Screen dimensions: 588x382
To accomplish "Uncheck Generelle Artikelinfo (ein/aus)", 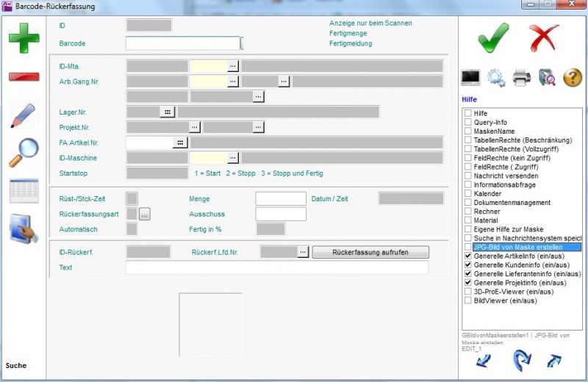I will [x=468, y=256].
